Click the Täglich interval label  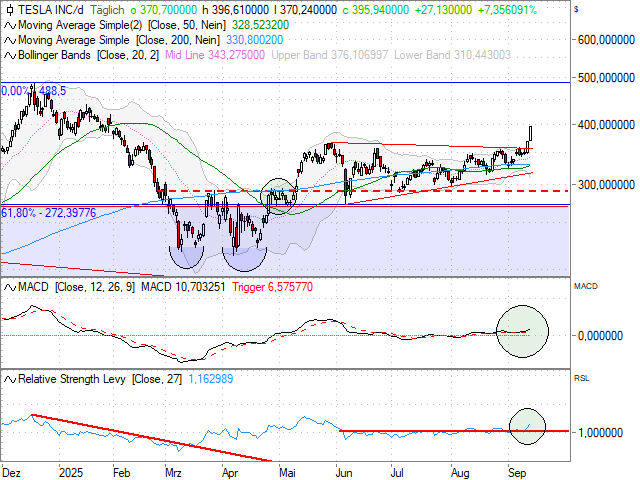(107, 10)
